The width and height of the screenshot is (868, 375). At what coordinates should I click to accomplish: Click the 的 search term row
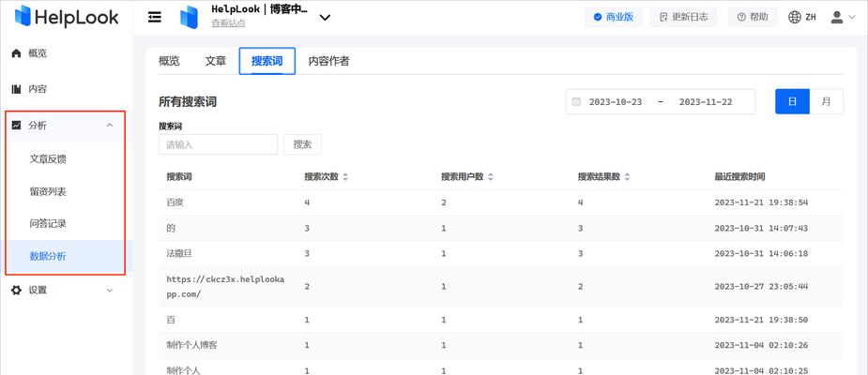[x=501, y=228]
